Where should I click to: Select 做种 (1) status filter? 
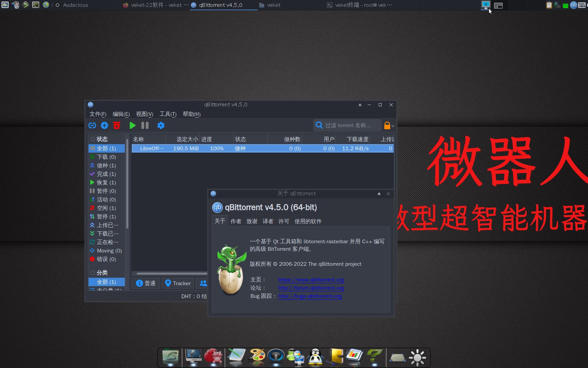coord(107,166)
